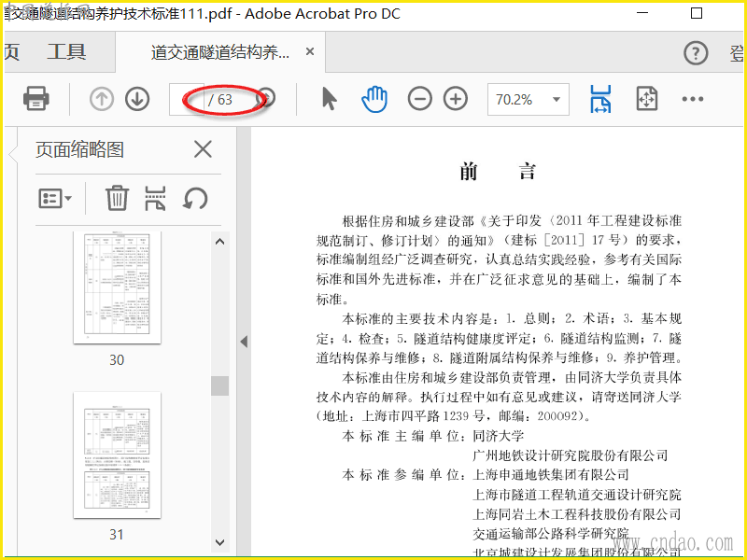Click the Delete Pages trash icon
The image size is (747, 560).
click(117, 198)
